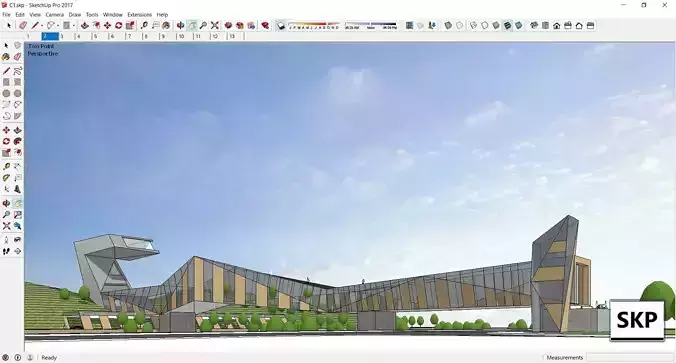
Task: Switch to scene tab 9
Action: click(x=168, y=37)
